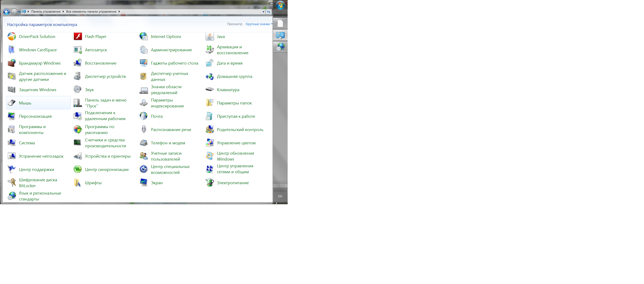Open the DriverPack Solution icon

click(12, 37)
